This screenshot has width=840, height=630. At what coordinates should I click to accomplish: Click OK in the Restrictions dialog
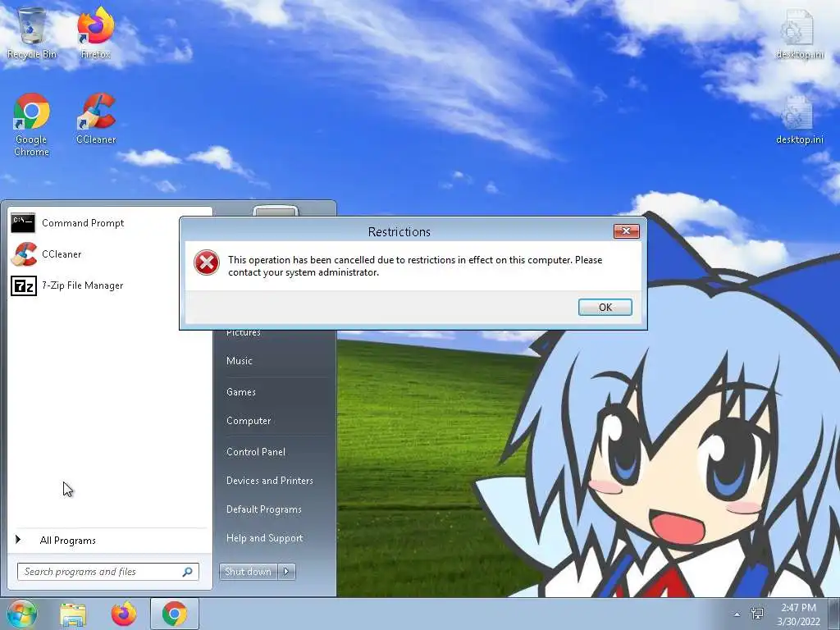click(605, 307)
